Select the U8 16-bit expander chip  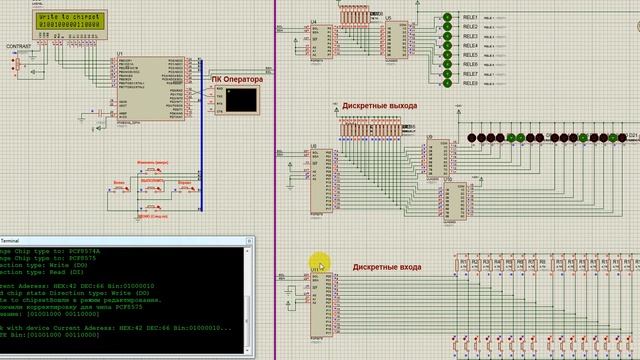click(322, 181)
